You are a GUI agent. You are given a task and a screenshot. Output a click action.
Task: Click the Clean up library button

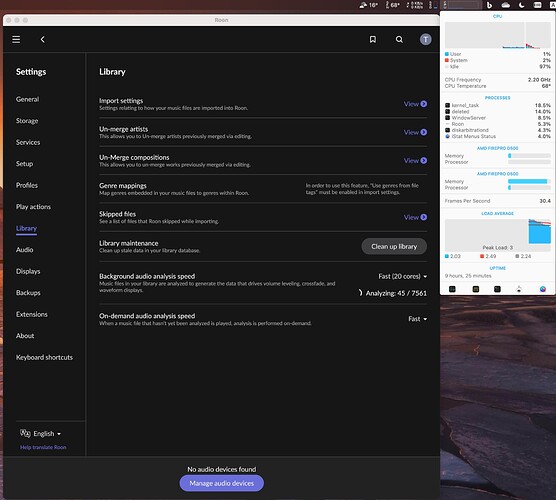[x=394, y=246]
